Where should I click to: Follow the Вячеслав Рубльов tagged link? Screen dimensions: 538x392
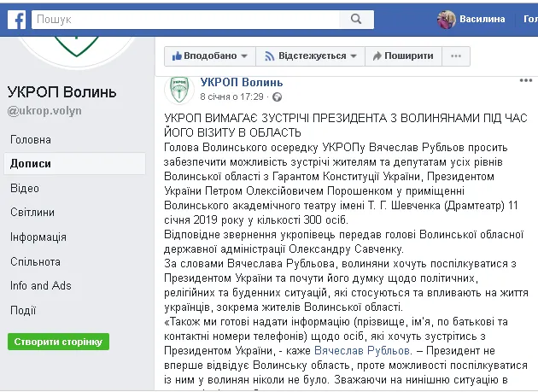click(x=362, y=351)
